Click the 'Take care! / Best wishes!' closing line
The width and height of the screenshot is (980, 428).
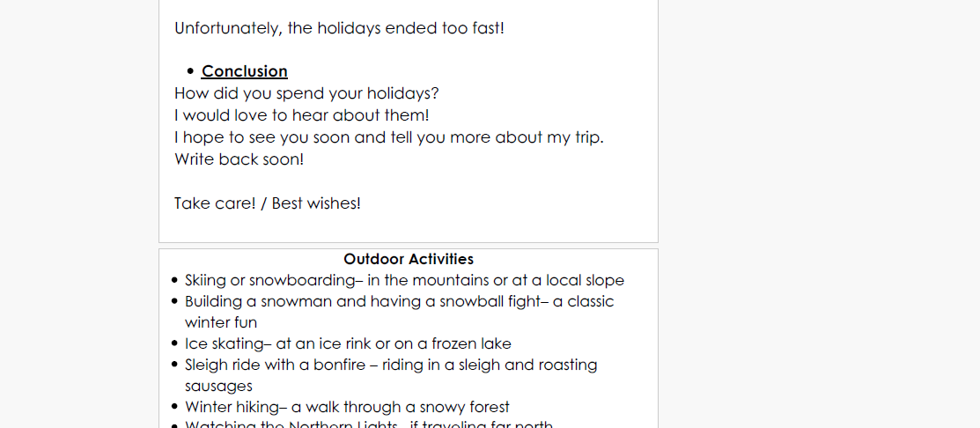(x=267, y=203)
